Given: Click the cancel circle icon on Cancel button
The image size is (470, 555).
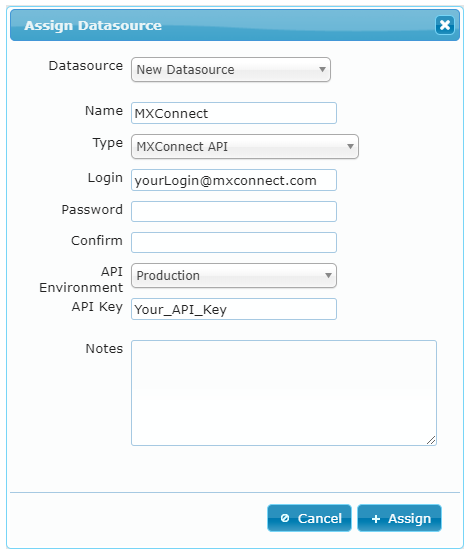Looking at the screenshot, I should [x=285, y=518].
